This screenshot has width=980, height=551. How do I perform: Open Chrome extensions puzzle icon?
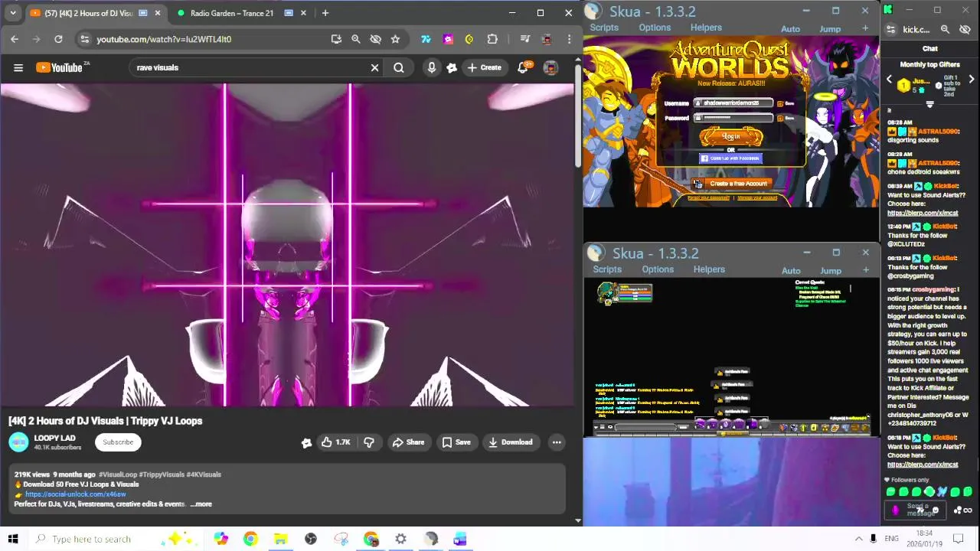(x=492, y=39)
